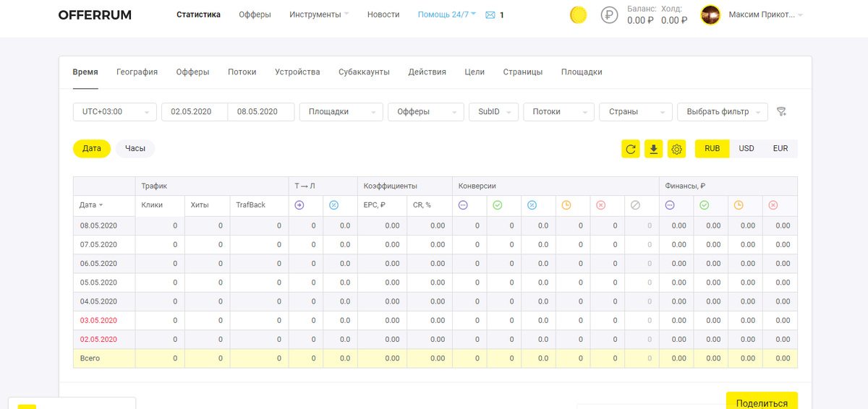Screen dimensions: 868x409
Task: Edit start date 02.05.2020 field
Action: pos(195,112)
